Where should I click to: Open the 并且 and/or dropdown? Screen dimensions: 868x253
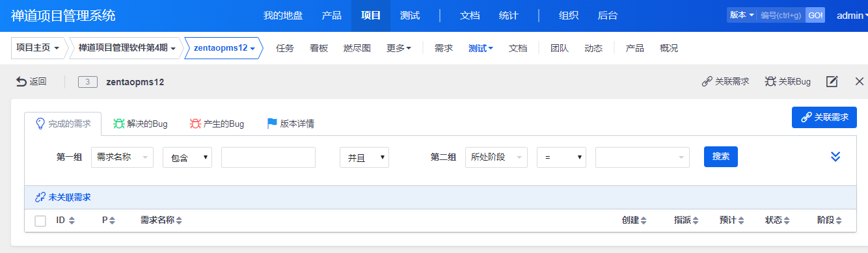pos(364,157)
